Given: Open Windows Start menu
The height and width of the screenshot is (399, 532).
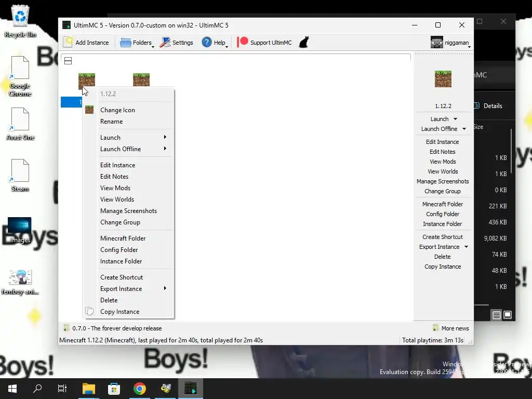Looking at the screenshot, I should click(12, 389).
